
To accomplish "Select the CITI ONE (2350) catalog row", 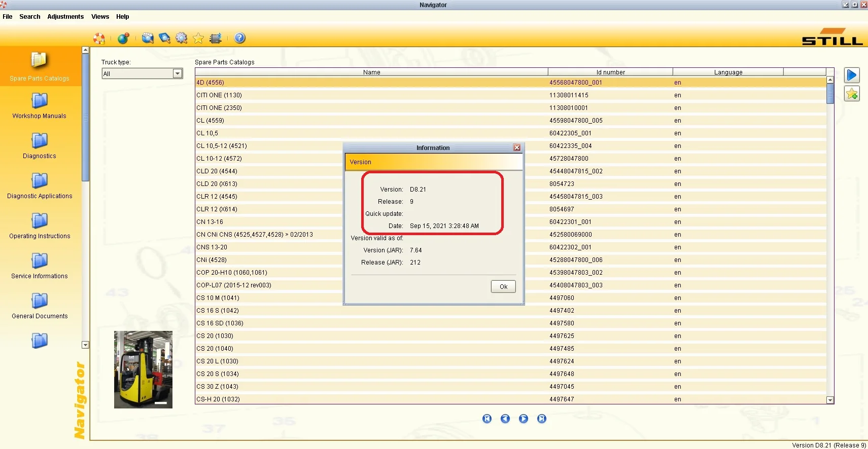I will [x=510, y=108].
